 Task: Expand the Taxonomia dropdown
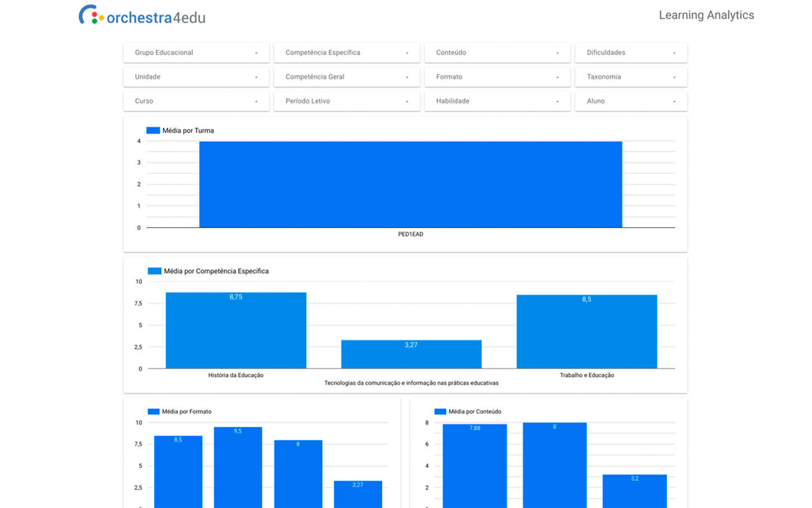tap(630, 77)
